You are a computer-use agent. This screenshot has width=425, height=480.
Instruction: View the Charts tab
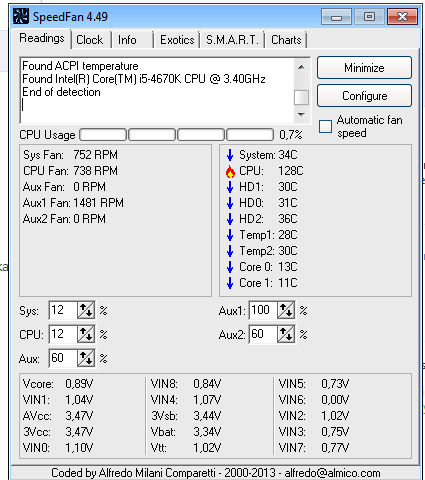(x=286, y=40)
